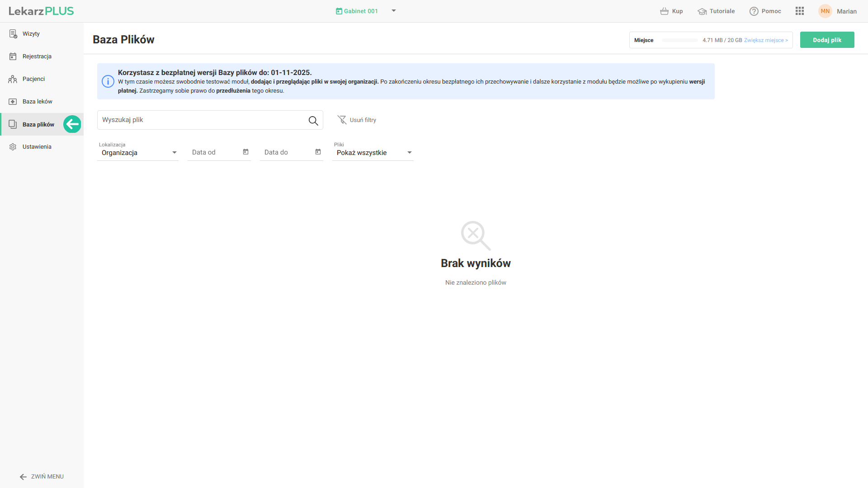
Task: Open calendar picker for Data do
Action: [x=318, y=152]
